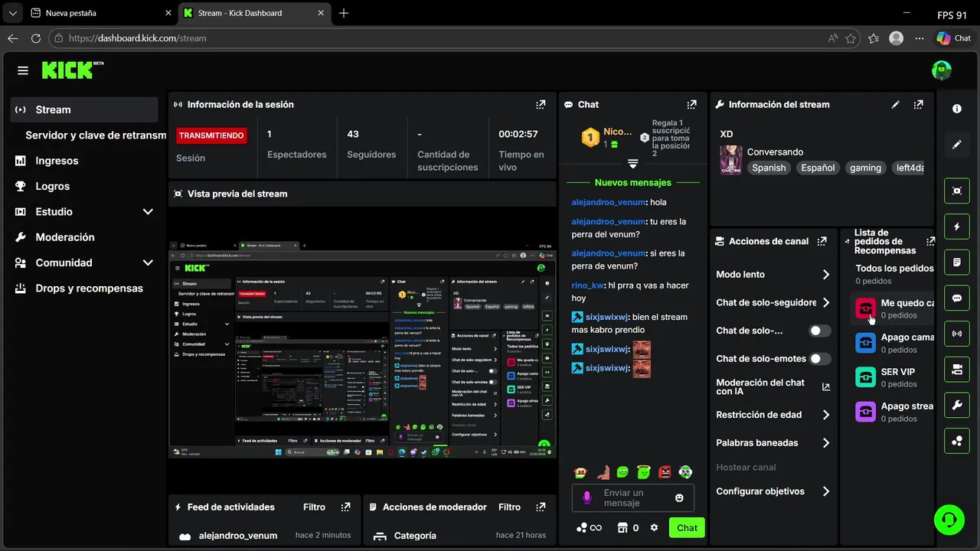980x551 pixels.
Task: Open the profile avatar menu
Action: (x=942, y=70)
